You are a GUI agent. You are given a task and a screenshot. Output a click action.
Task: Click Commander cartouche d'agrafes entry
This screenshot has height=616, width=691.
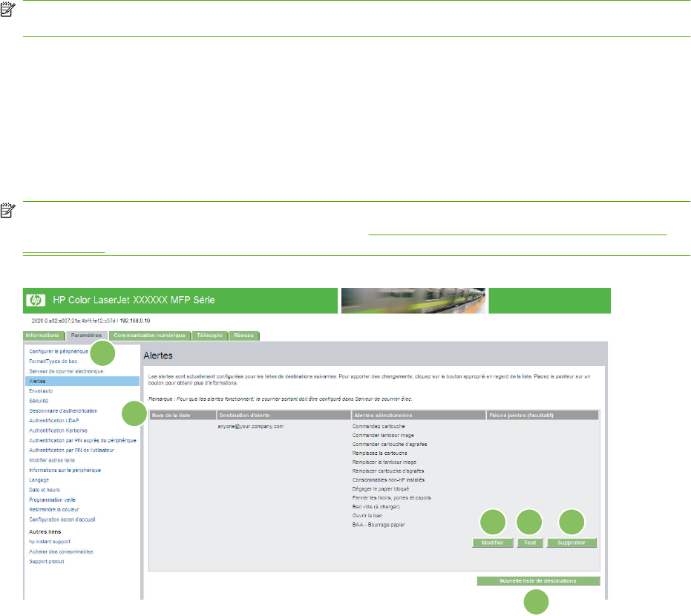tap(390, 445)
